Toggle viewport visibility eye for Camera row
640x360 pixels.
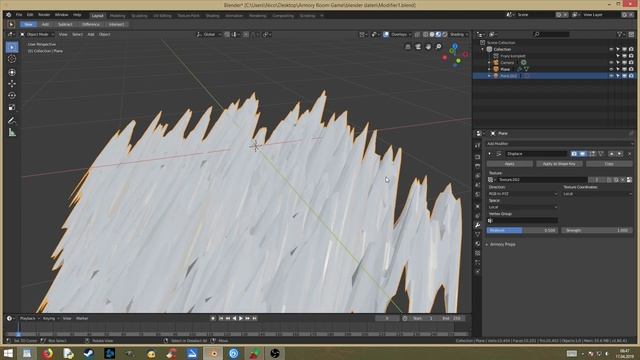(611, 63)
